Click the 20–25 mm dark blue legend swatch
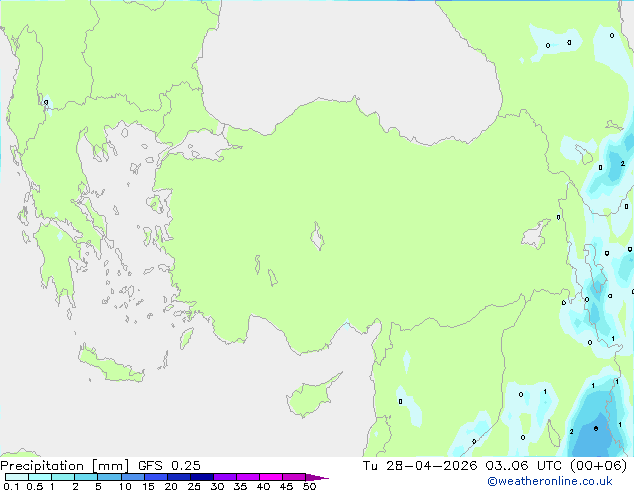The height and width of the screenshot is (490, 634). click(x=178, y=477)
